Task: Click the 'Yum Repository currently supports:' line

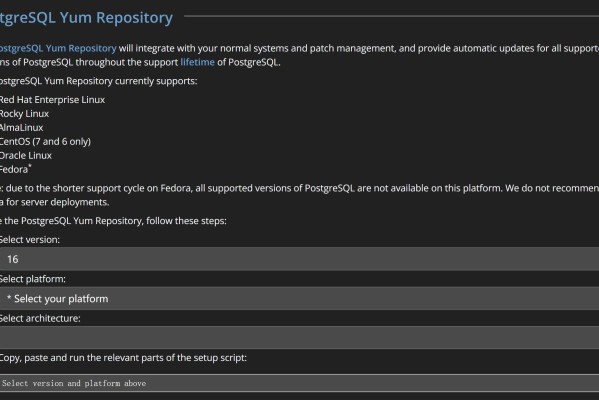Action: (99, 81)
